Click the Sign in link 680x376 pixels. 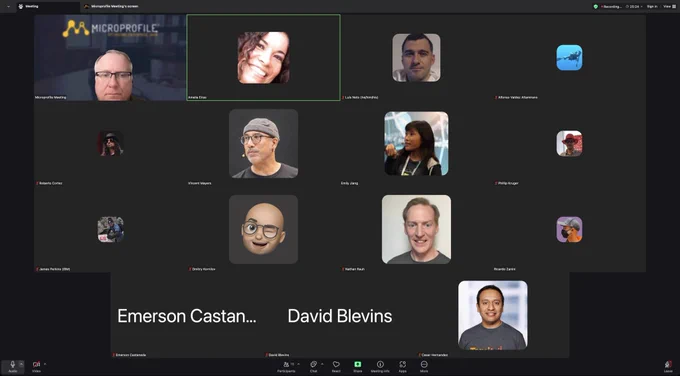click(652, 7)
